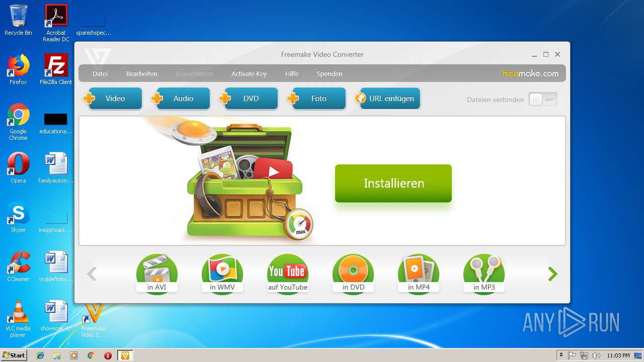644x362 pixels.
Task: Open the Datei menu
Action: tap(100, 73)
